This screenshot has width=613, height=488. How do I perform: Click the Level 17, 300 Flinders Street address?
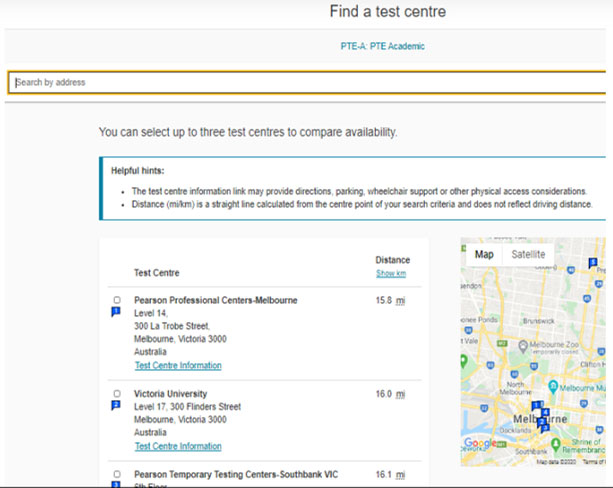(x=187, y=407)
